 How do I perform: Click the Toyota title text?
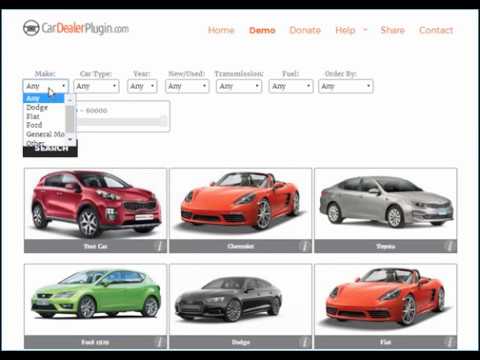(x=386, y=246)
